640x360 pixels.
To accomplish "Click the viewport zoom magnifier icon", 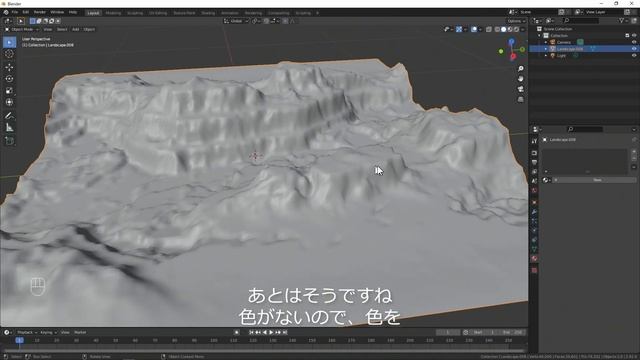I will (x=520, y=69).
